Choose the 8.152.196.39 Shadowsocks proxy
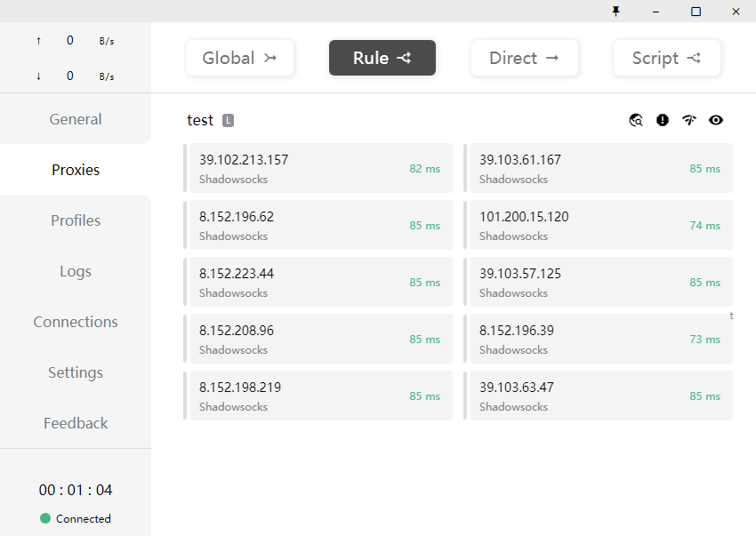The image size is (756, 536). click(600, 339)
